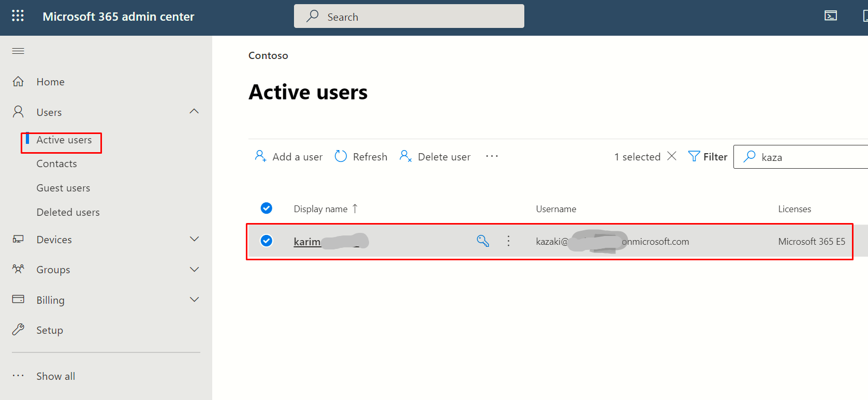
Task: Open Setup navigation item
Action: (50, 330)
